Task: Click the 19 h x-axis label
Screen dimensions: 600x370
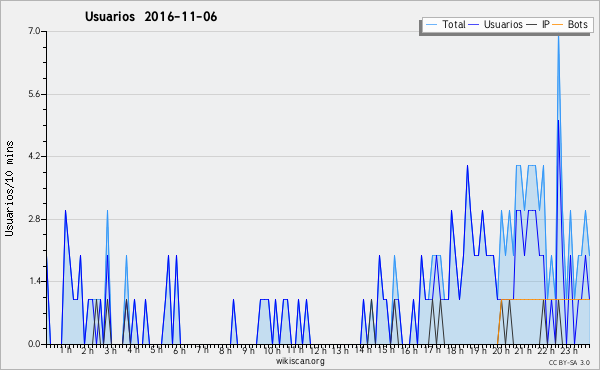Action: pos(478,350)
